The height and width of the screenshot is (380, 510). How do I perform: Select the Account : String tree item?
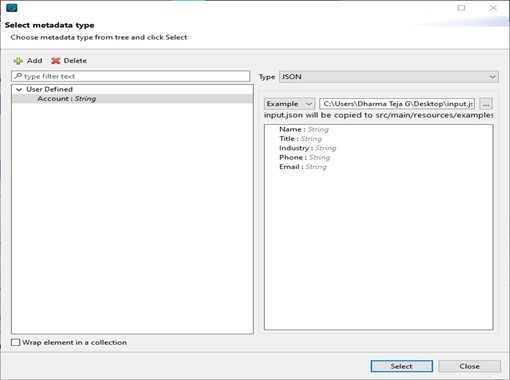[132, 99]
